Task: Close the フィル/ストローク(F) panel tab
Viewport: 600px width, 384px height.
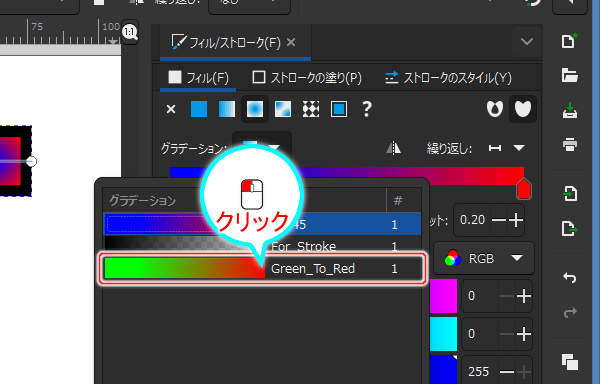Action: click(x=291, y=42)
